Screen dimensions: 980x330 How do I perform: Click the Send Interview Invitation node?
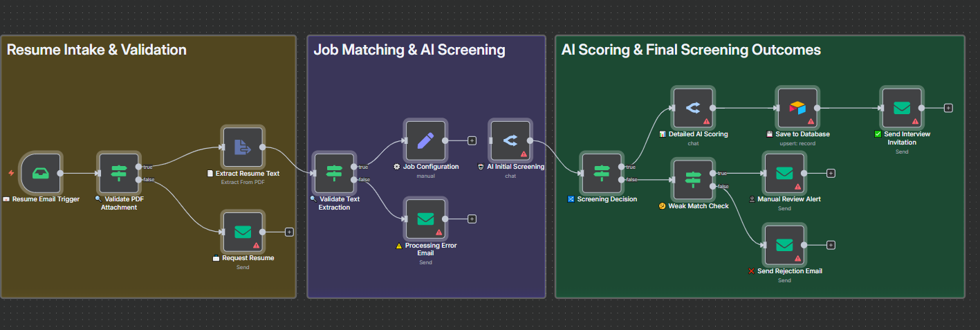pyautogui.click(x=901, y=108)
